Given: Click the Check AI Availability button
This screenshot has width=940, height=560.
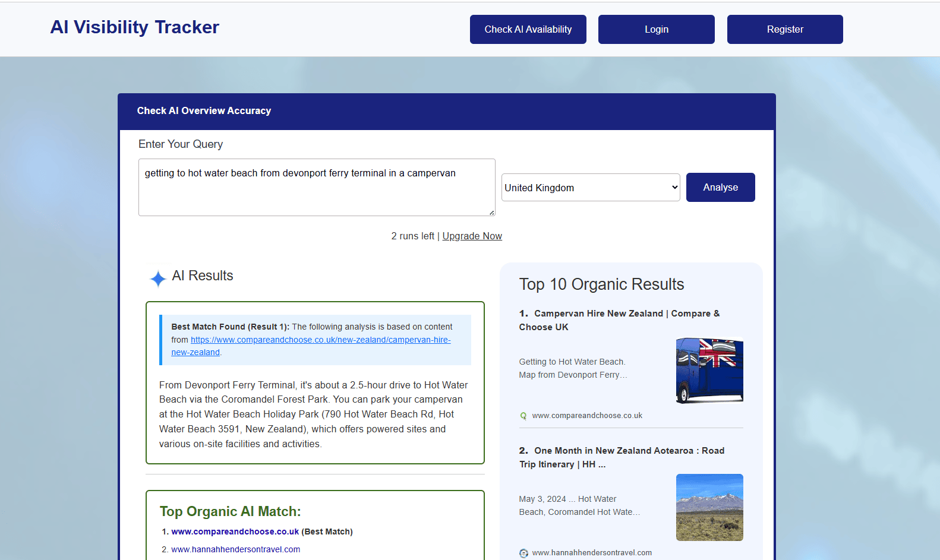Looking at the screenshot, I should [x=528, y=30].
